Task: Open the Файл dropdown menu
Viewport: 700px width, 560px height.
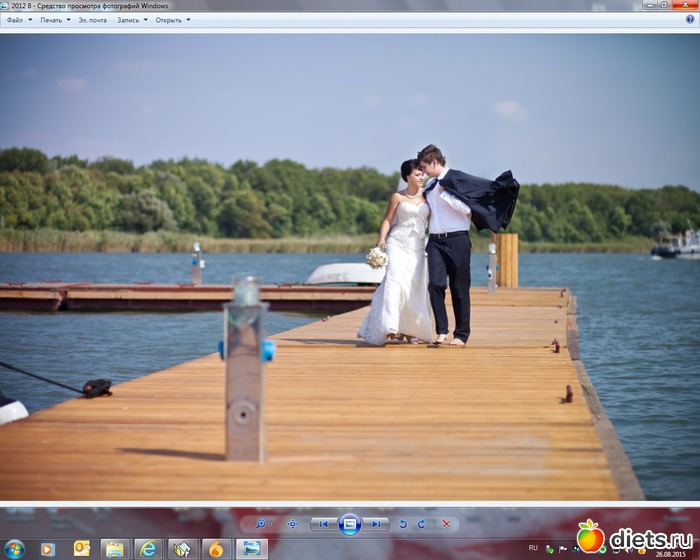Action: click(x=17, y=20)
